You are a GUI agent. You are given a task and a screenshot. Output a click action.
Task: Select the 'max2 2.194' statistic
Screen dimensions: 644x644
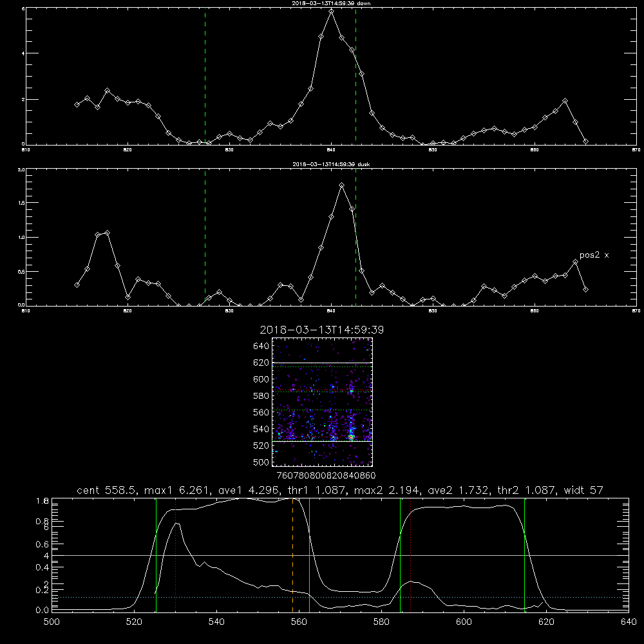click(x=386, y=490)
